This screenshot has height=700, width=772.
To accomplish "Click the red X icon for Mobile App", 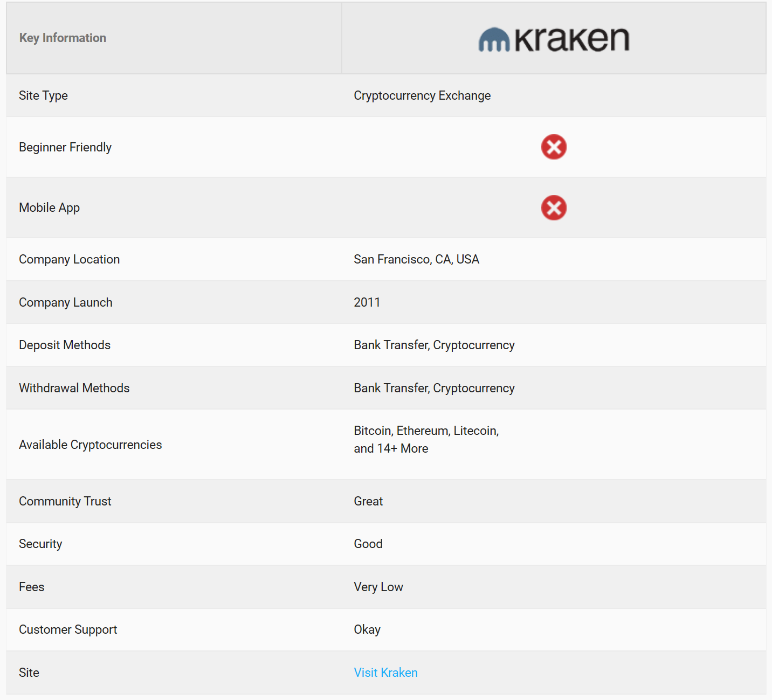I will [554, 208].
